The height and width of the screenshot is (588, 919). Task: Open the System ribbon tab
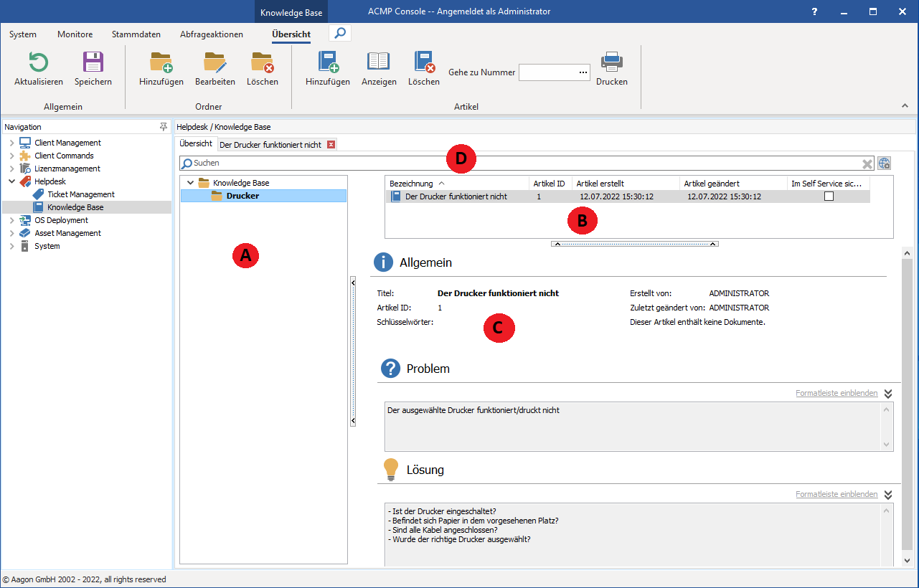pos(23,34)
